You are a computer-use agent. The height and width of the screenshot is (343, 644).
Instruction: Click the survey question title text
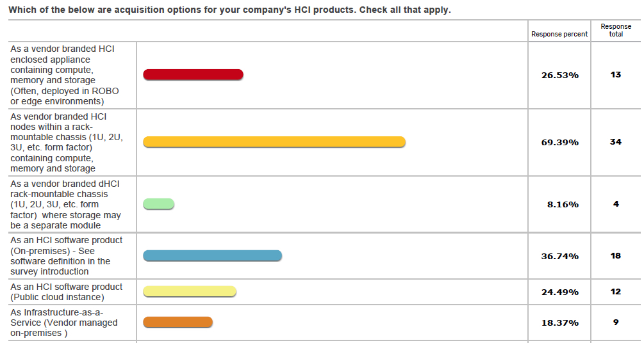tap(229, 10)
